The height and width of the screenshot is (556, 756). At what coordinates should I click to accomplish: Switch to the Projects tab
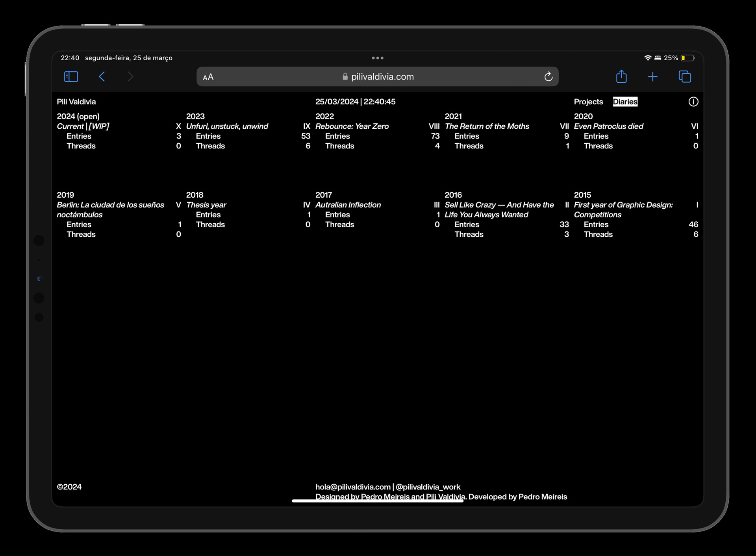(x=588, y=102)
